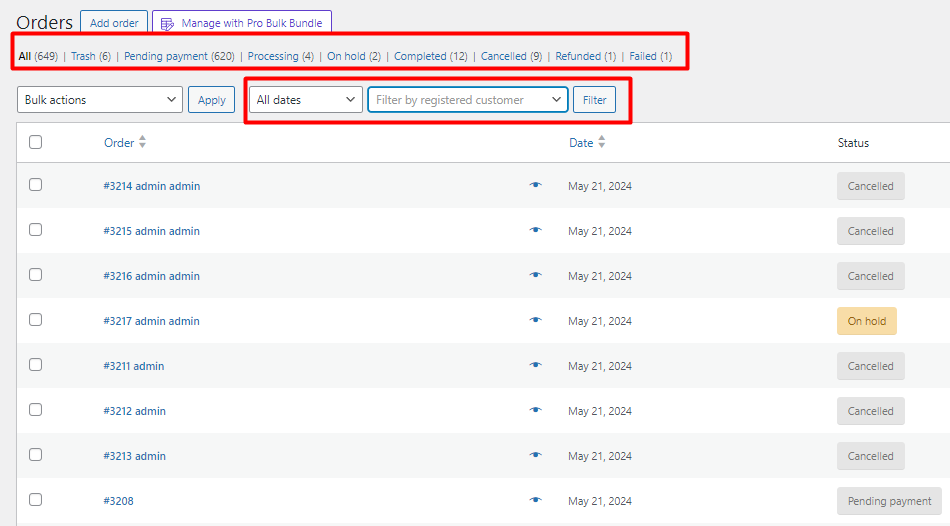Sort orders by Date column arrows
Viewport: 950px width, 526px height.
(601, 143)
